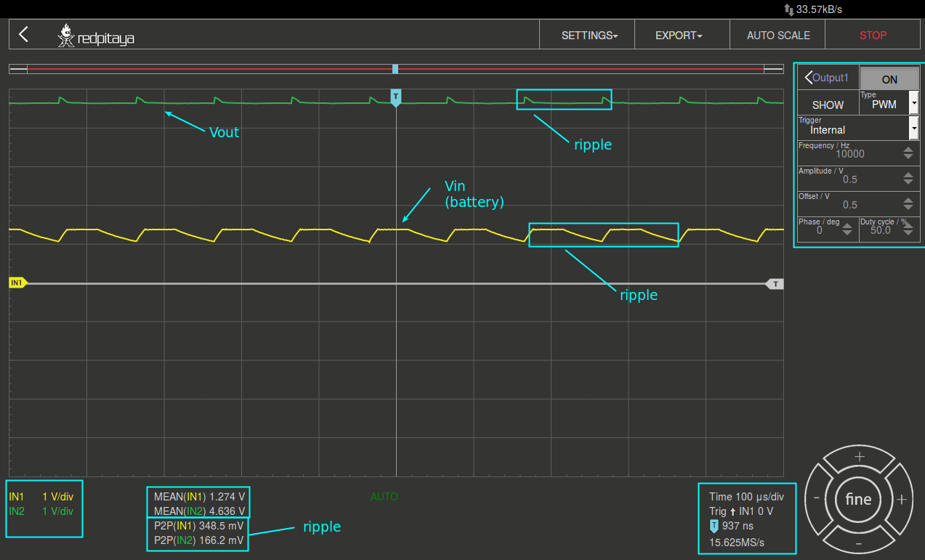Screen dimensions: 925x560
Task: Increase Frequency with the up arrow
Action: [x=908, y=150]
